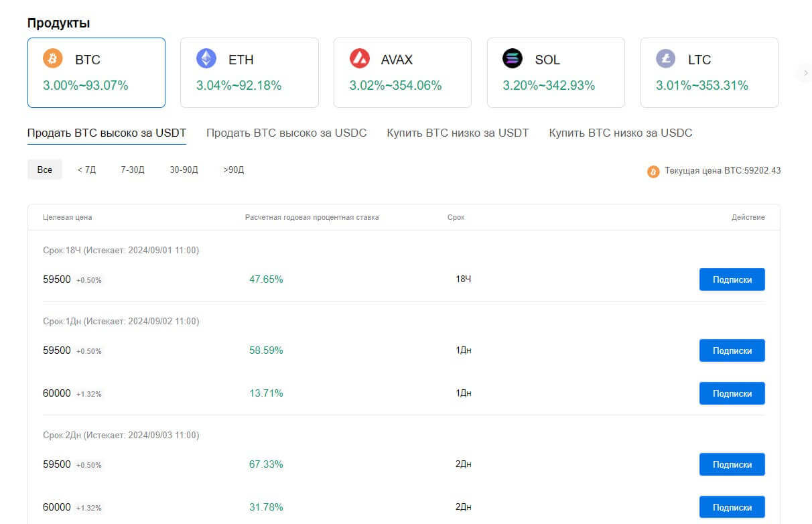Apply the '30-90Д' term filter
The height and width of the screenshot is (524, 812).
(x=184, y=170)
